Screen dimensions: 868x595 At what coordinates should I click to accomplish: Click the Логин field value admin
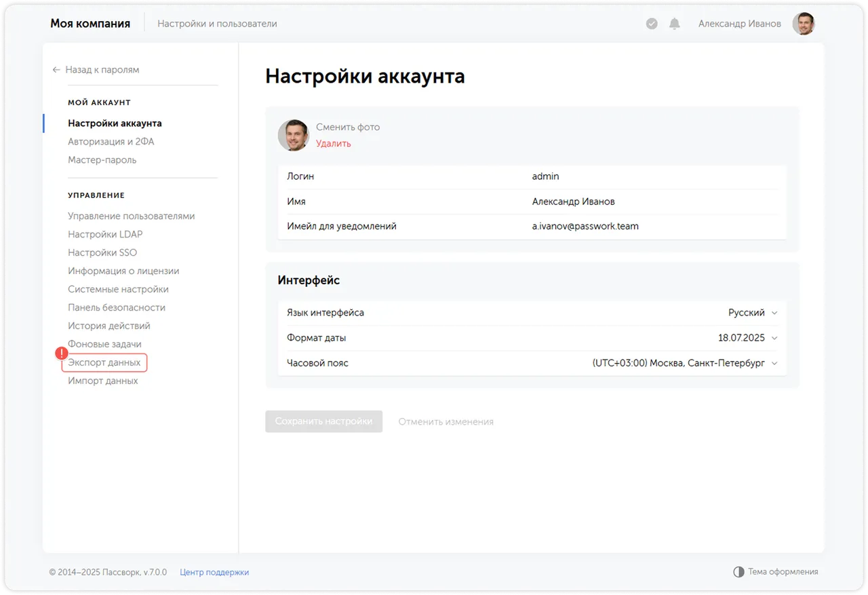tap(545, 176)
